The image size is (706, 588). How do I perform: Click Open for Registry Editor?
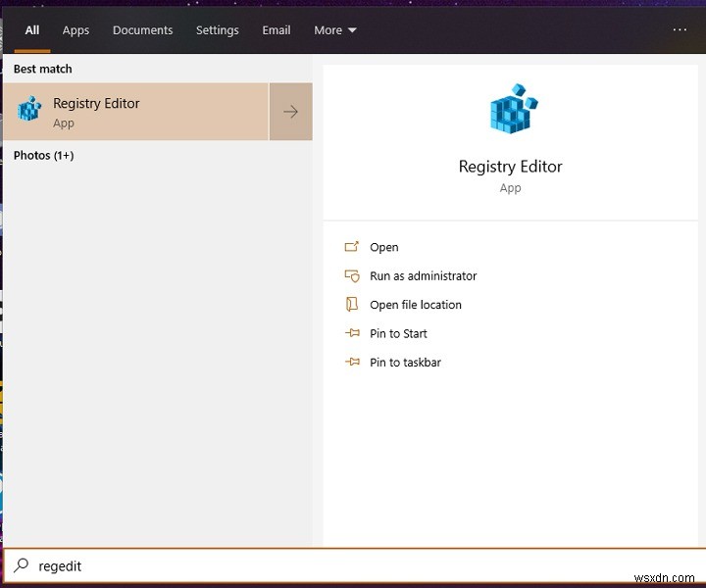384,247
